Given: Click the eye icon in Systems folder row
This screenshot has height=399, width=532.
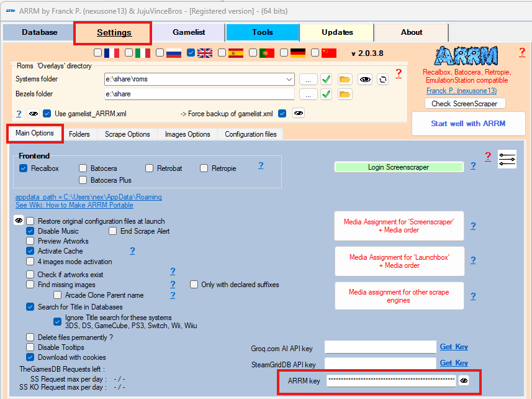Looking at the screenshot, I should 365,79.
